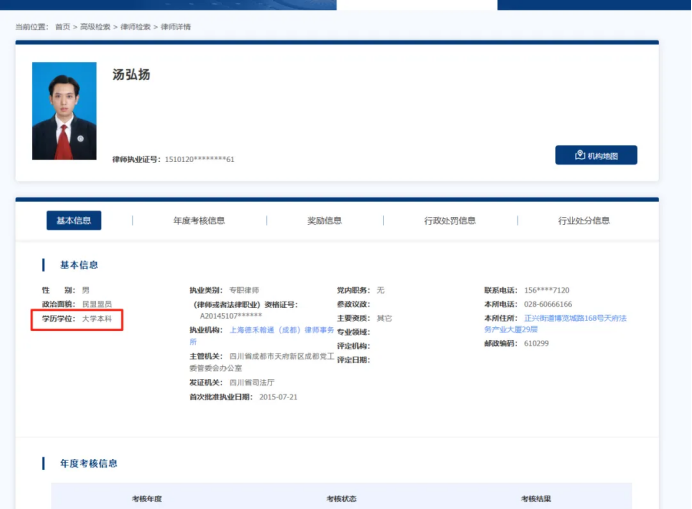Screen dimensions: 692x509
Task: Click the 考核结果 column header
Action: pos(535,498)
